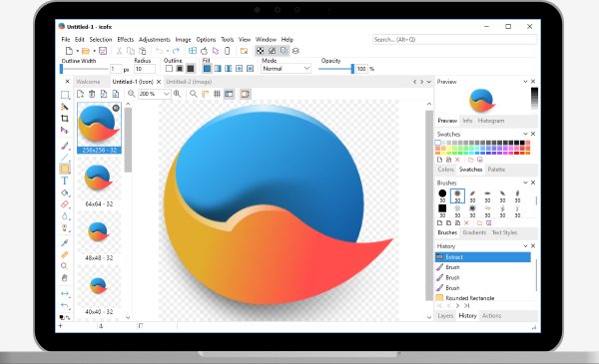The width and height of the screenshot is (599, 364).
Task: Collapse the History panel chevron
Action: pos(525,246)
